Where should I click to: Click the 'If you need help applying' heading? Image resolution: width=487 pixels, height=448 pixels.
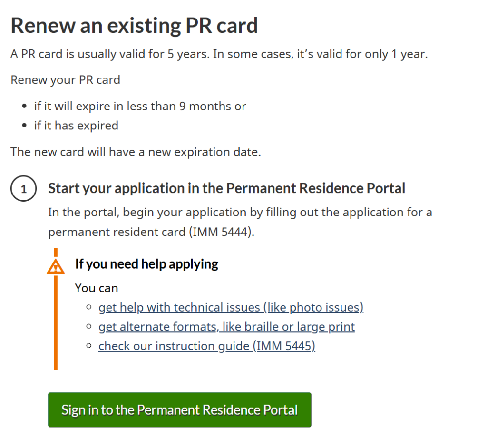pos(146,264)
